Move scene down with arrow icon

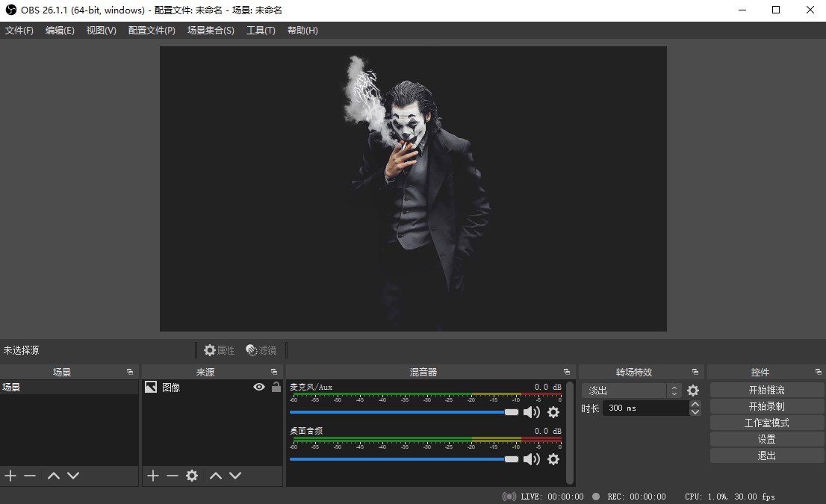tap(73, 476)
